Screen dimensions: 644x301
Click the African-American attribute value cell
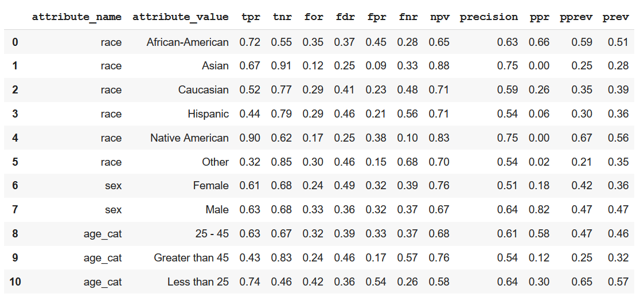(x=188, y=42)
